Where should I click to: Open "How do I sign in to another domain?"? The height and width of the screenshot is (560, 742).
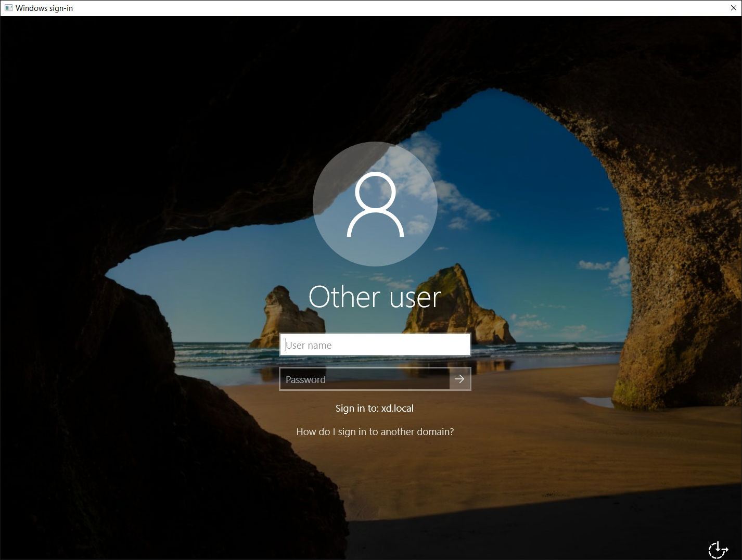(x=375, y=431)
